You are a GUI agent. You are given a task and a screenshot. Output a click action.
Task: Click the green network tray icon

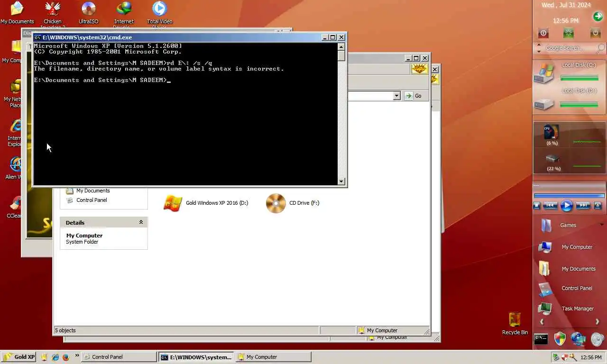point(556,357)
